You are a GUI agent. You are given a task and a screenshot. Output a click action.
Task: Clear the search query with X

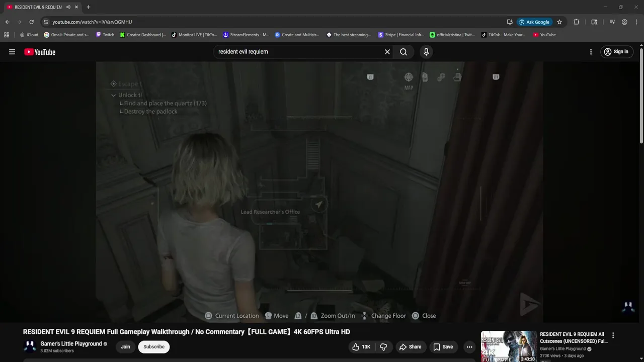387,52
